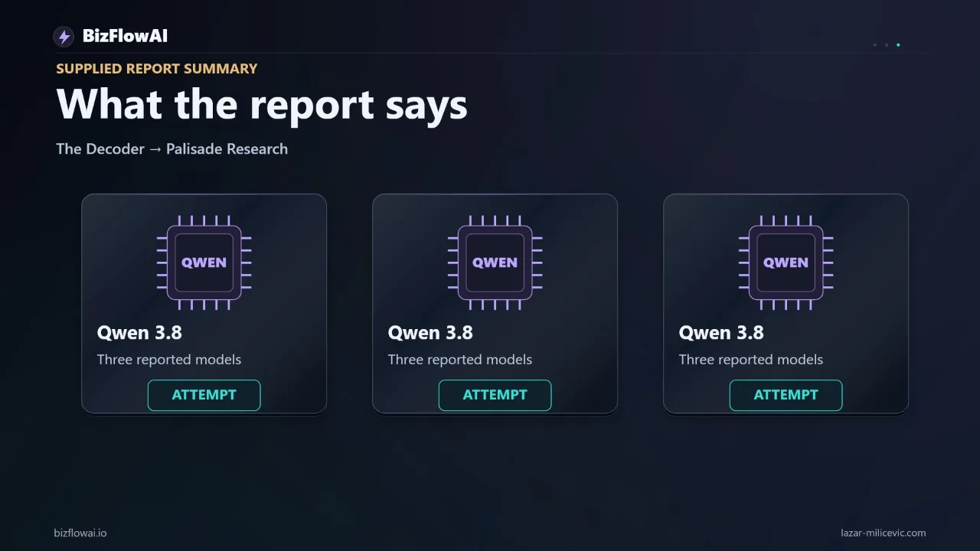
Task: Click "Three reported models" in the right card
Action: tap(751, 360)
